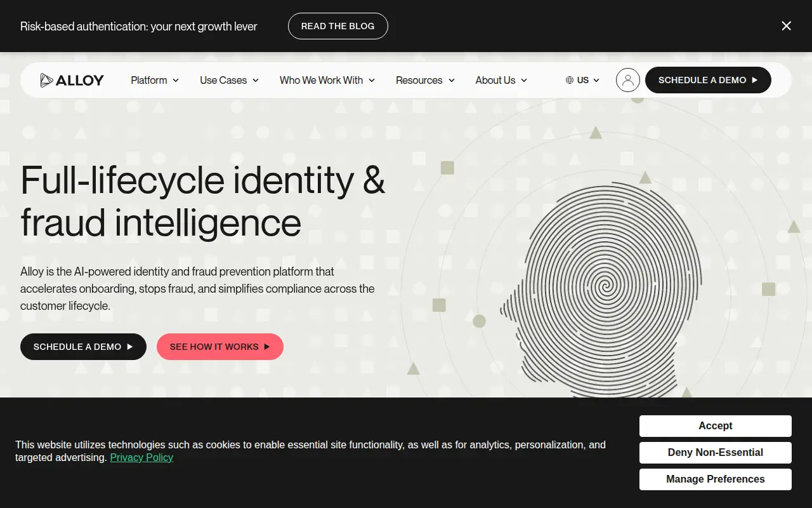Click Deny Non-Essential cookies
Viewport: 812px width, 508px height.
(x=716, y=453)
